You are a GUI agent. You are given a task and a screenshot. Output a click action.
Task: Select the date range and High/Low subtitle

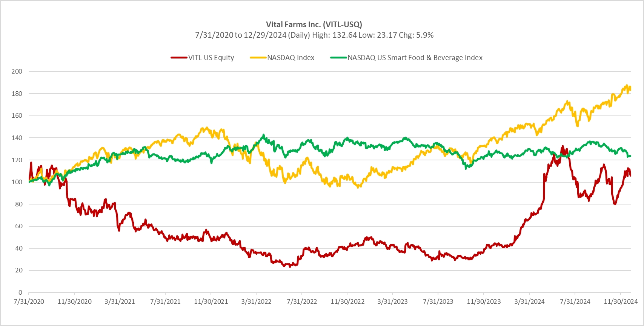(x=314, y=35)
